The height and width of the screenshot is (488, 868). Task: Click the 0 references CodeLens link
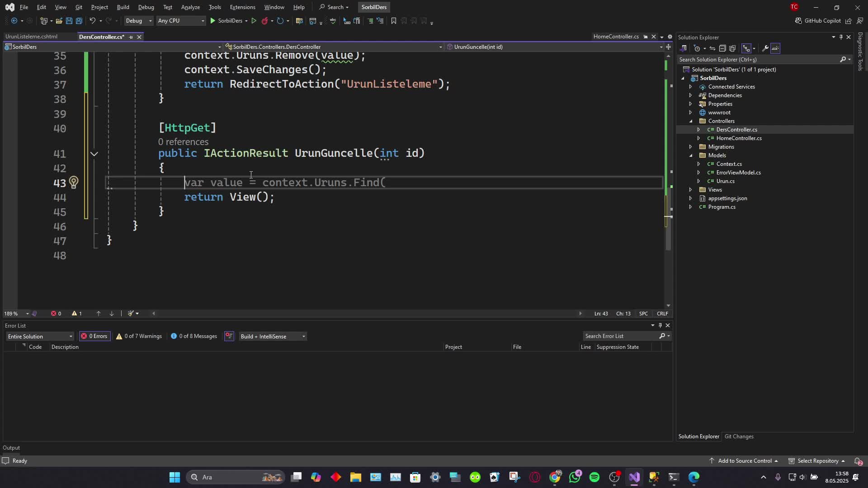[x=183, y=142]
